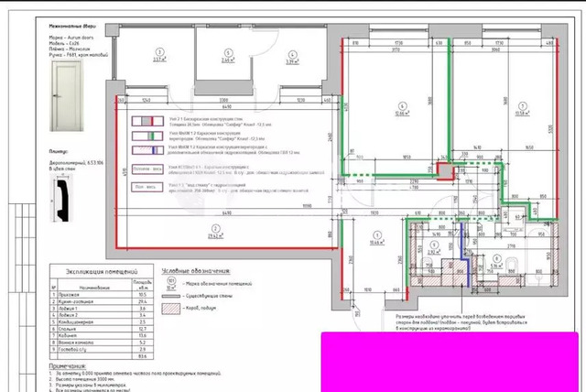The width and height of the screenshot is (586, 392).
Task: Select the 'Марка – Aurum doors' line
Action: coord(71,38)
